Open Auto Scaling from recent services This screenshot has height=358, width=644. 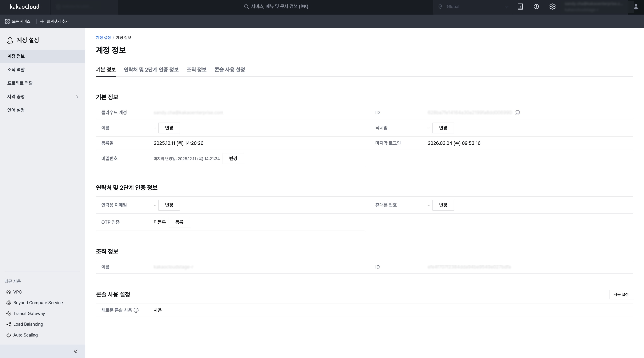(25, 335)
